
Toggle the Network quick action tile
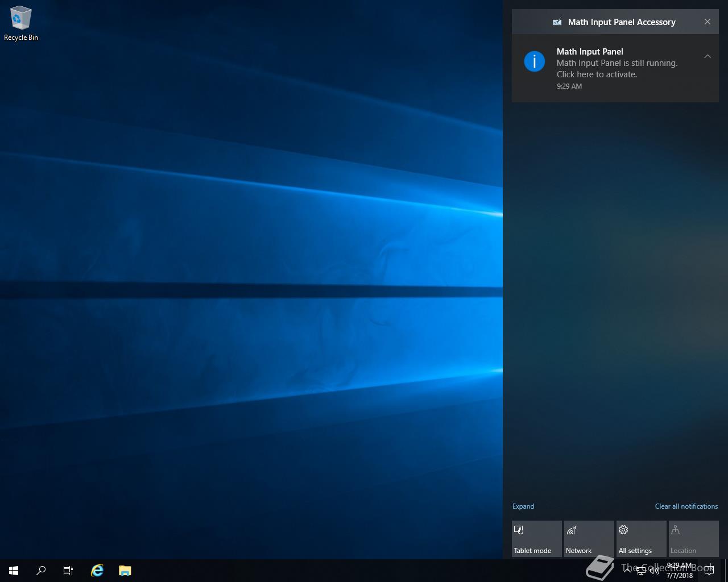[589, 539]
